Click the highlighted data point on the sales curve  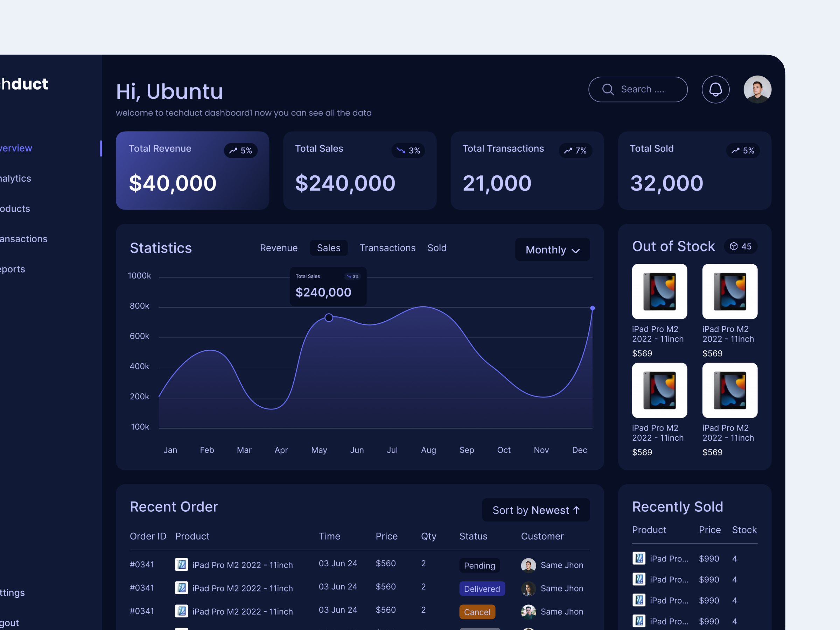click(329, 318)
